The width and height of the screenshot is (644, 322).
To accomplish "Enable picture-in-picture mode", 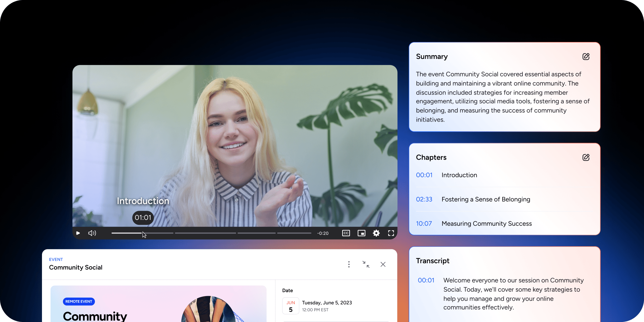I will (361, 233).
